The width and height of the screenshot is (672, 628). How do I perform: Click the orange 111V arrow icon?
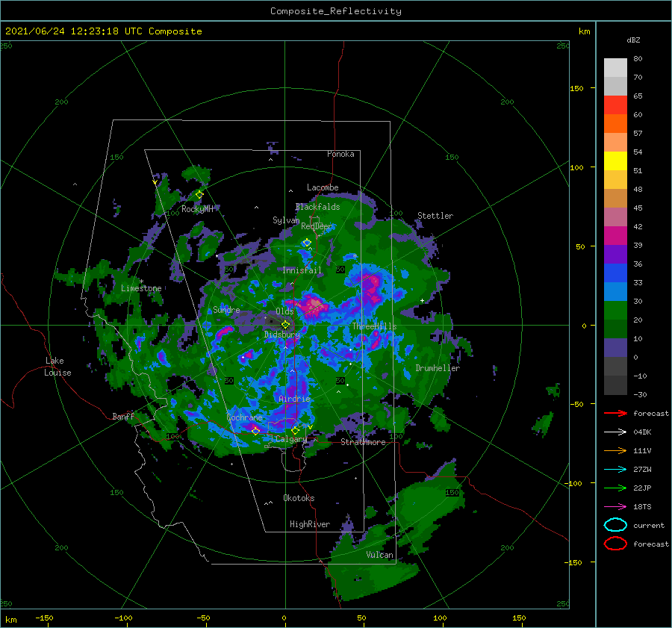coord(615,450)
